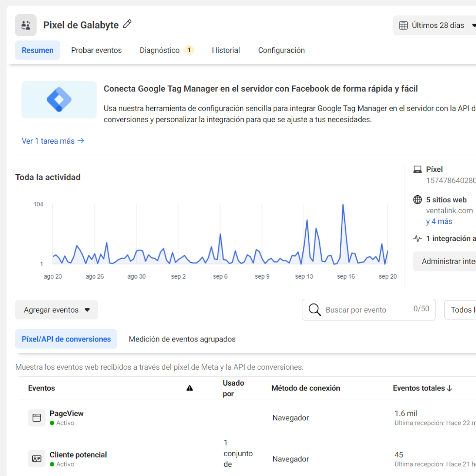476x476 pixels.
Task: Click the Google Tag Manager logo thumbnail
Action: [59, 100]
